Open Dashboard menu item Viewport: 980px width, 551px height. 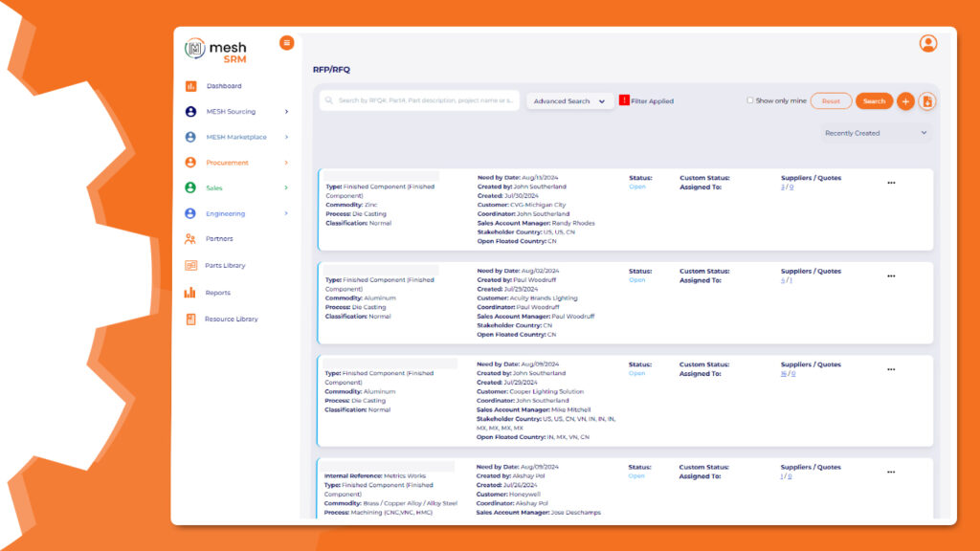pos(224,85)
